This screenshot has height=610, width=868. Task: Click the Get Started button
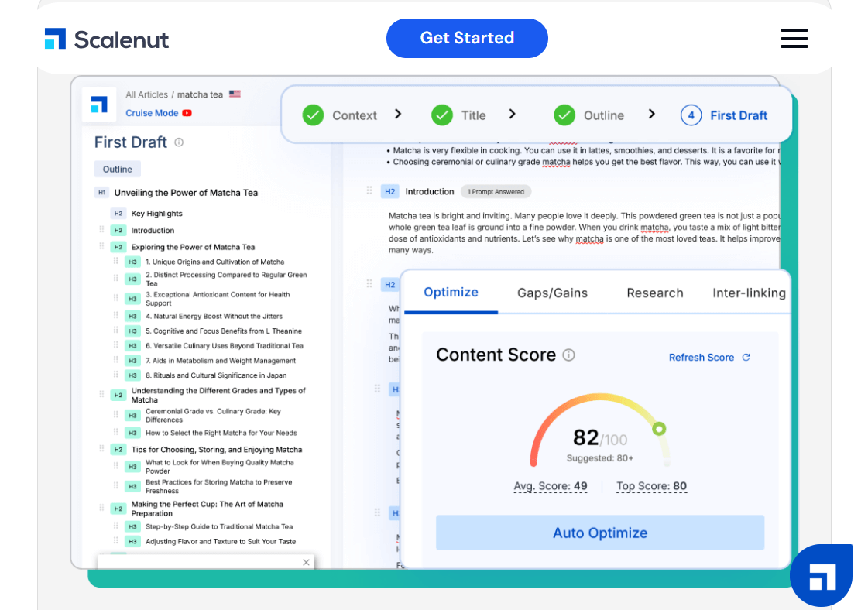[467, 38]
